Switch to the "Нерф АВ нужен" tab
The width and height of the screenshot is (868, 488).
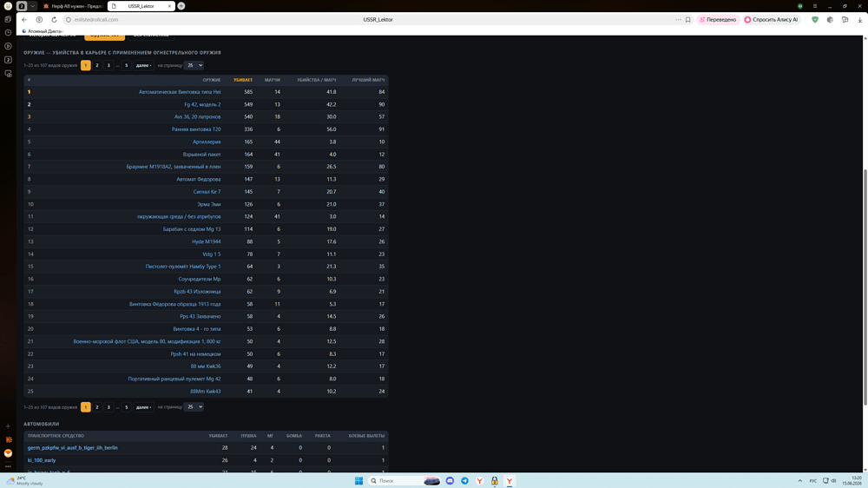point(73,6)
